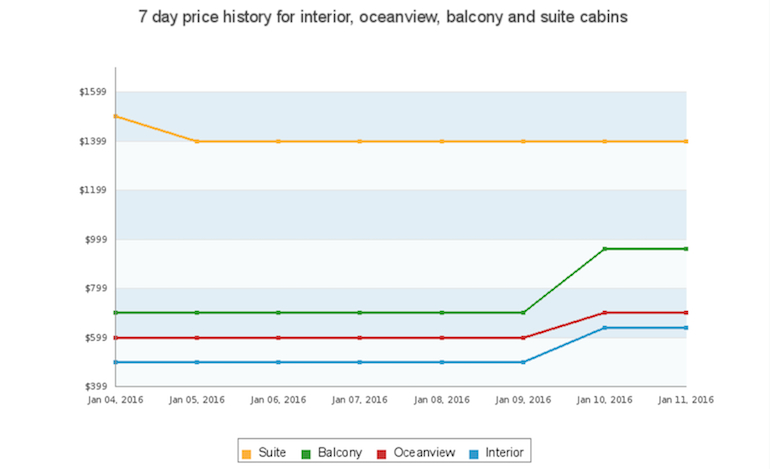Viewport: 770px width, 469px height.
Task: Click Balcony data point on Jan 09, 2016
Action: coord(523,313)
